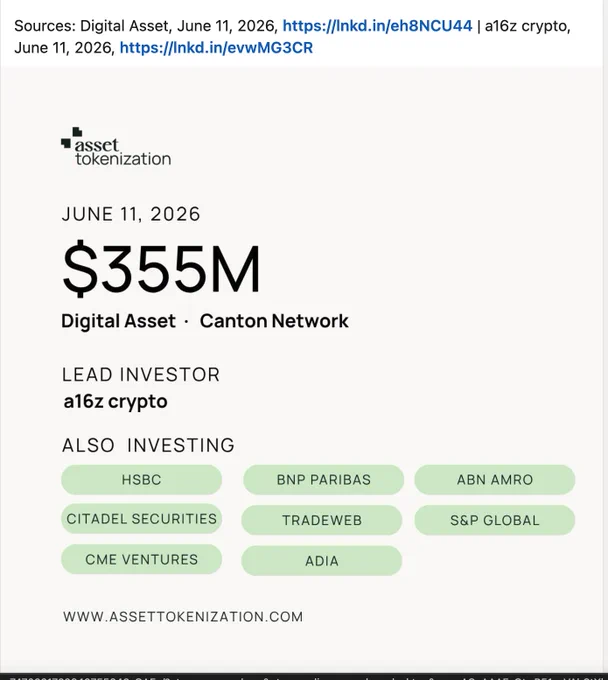Click the CME VENTURES investor pill
608x680 pixels.
(141, 559)
